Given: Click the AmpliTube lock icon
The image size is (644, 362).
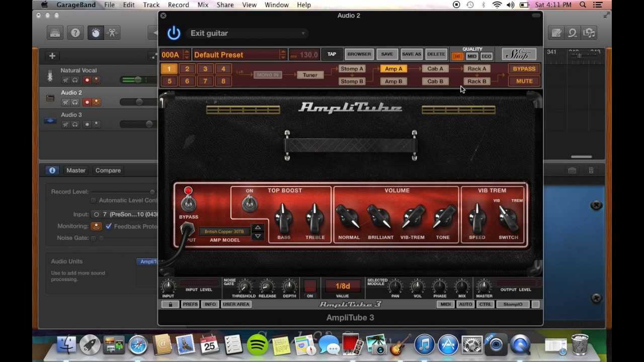Looking at the screenshot, I should 170,304.
